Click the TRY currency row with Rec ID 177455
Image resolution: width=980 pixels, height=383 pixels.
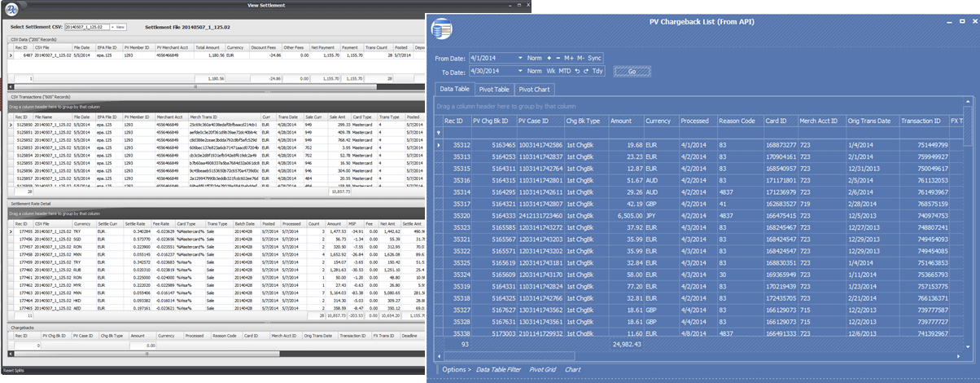pyautogui.click(x=216, y=231)
